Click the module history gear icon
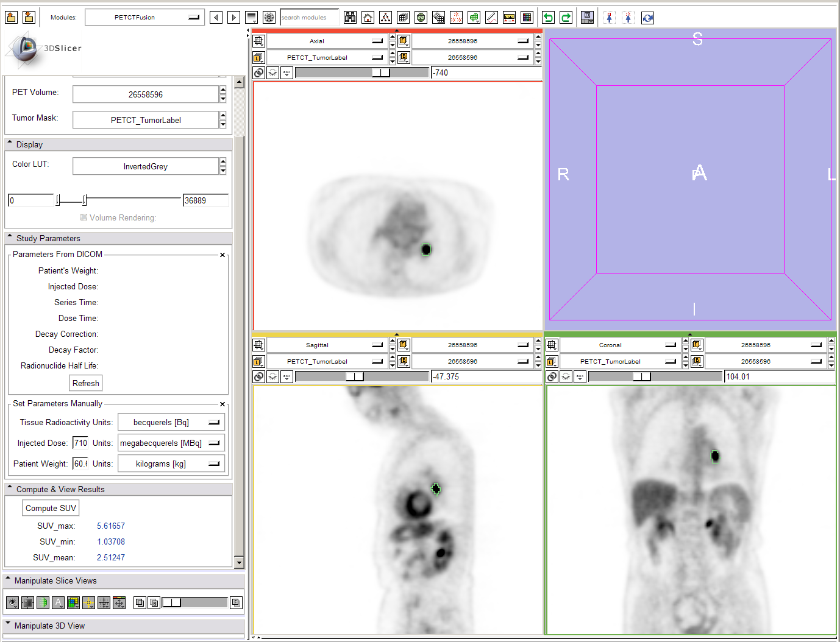 269,17
